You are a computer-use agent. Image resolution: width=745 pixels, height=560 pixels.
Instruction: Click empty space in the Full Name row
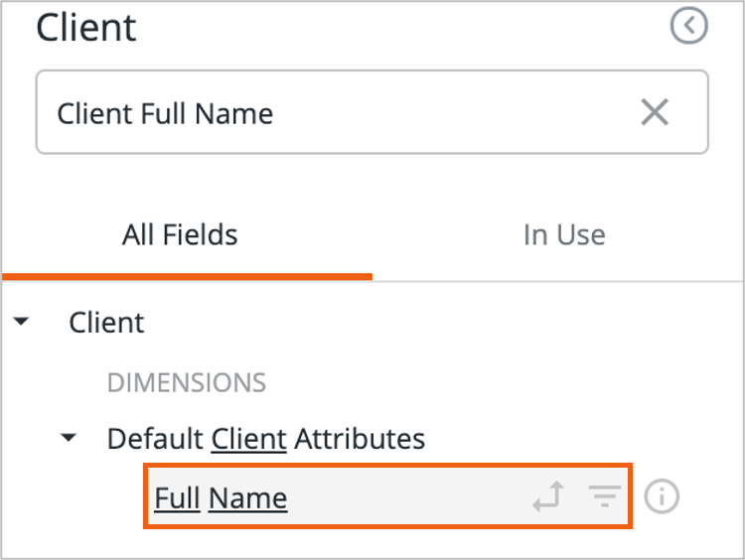click(x=407, y=497)
